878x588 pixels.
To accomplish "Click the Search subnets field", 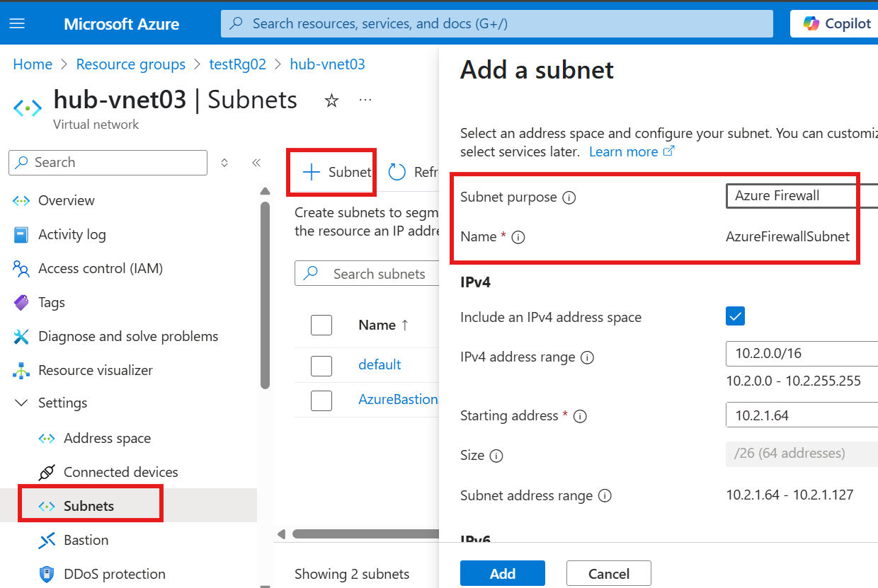I will 367,274.
